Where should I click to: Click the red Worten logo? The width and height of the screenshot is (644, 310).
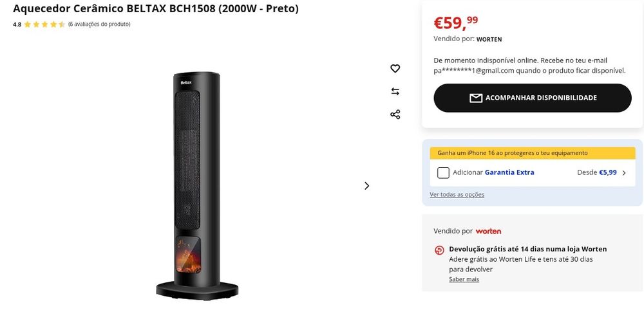tap(488, 232)
